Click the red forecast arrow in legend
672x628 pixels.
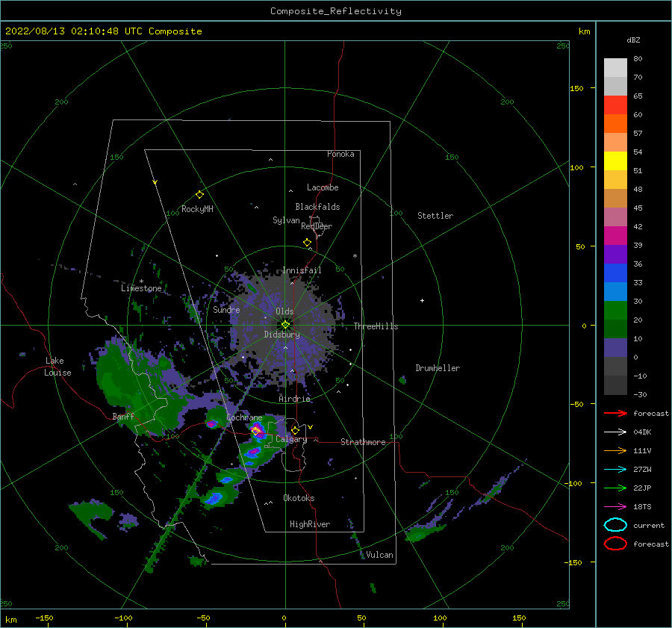point(615,413)
